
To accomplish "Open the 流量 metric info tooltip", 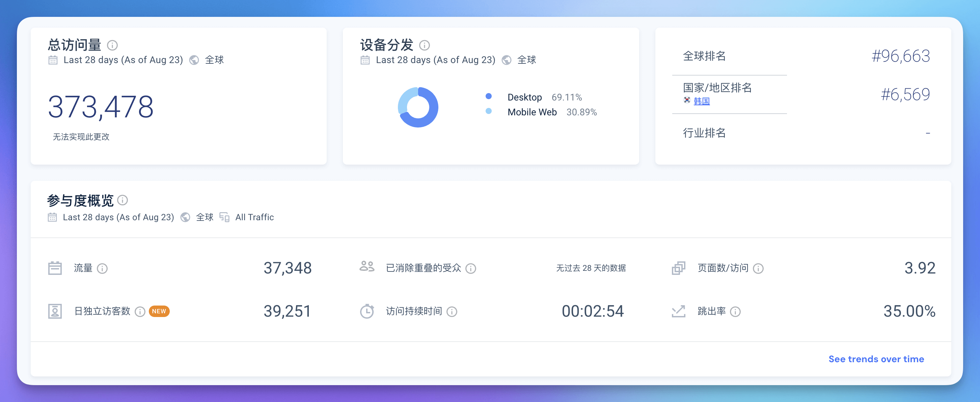I will coord(102,268).
